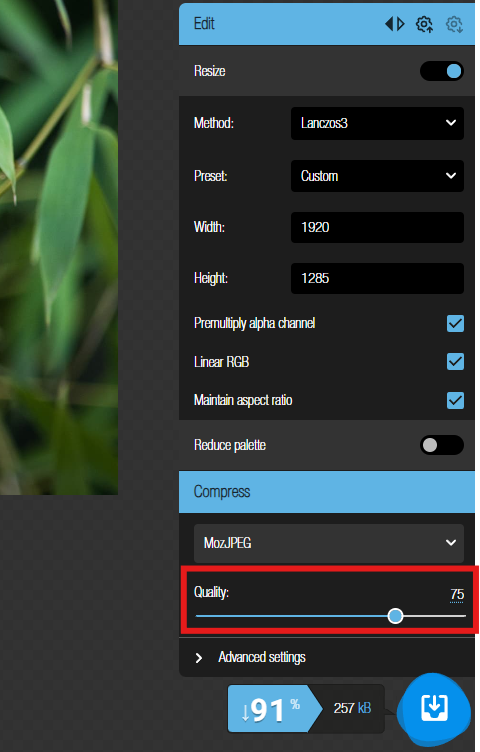
Task: Toggle the Resize switch off
Action: (x=442, y=71)
